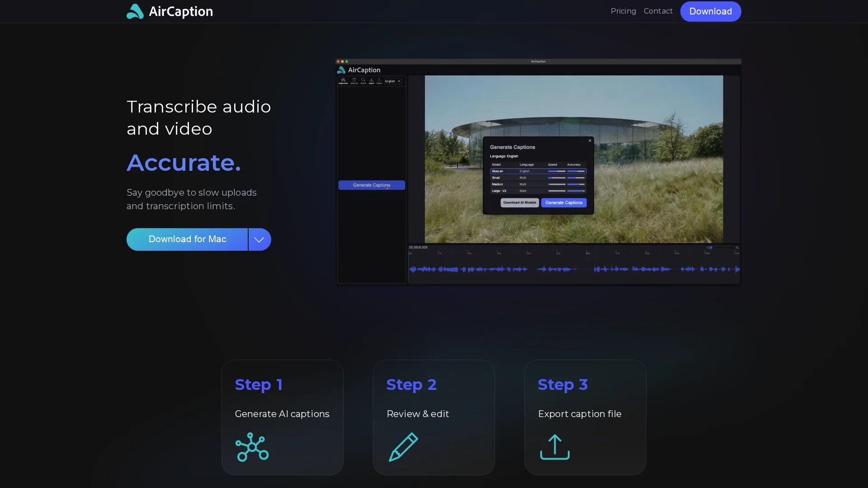Screen dimensions: 868x488
Task: Click the video preview of the glass building
Action: pos(574,159)
